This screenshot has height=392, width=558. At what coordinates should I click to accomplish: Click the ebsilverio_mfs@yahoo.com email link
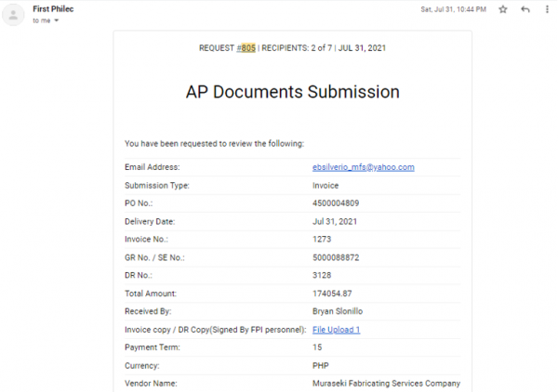point(364,167)
